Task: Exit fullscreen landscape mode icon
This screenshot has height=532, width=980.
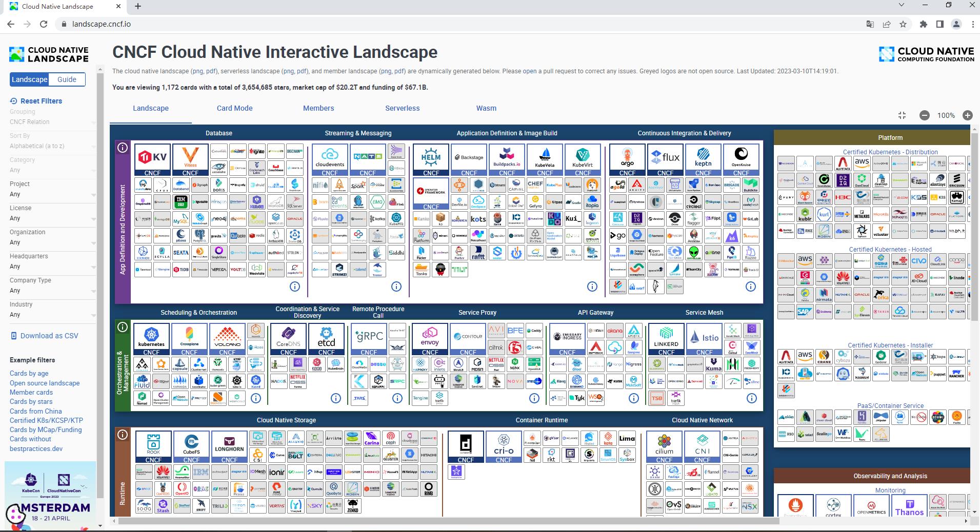Action: coord(902,115)
